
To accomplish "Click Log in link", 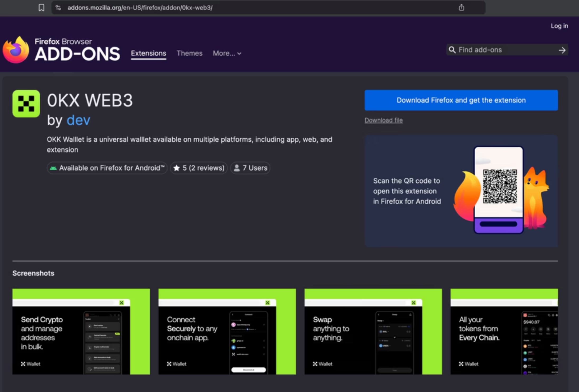I will (x=559, y=26).
